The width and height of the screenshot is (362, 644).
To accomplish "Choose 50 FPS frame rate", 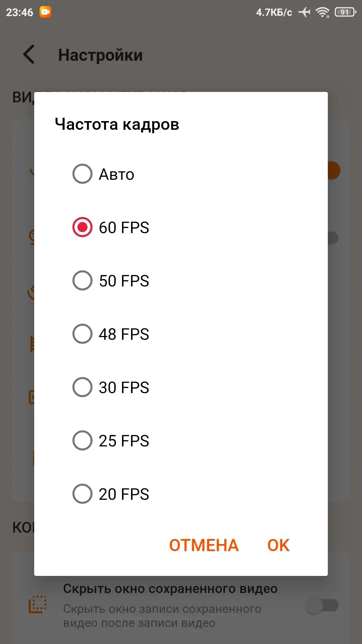I will point(82,280).
